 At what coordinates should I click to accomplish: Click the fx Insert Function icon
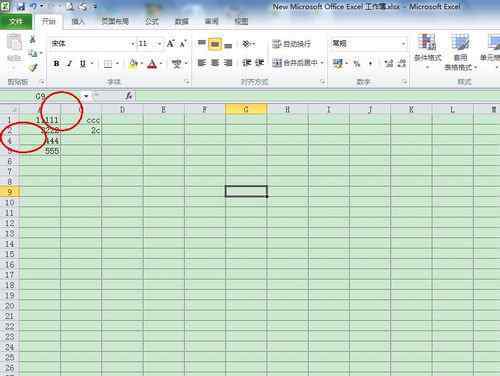tap(129, 96)
